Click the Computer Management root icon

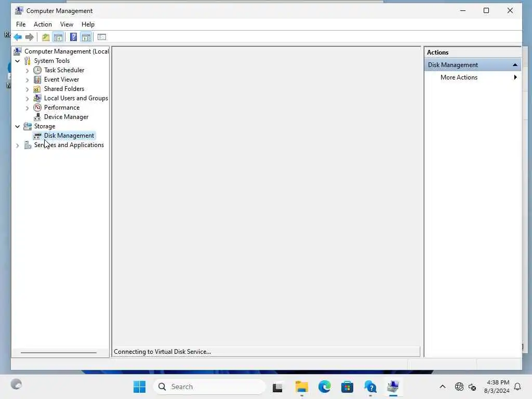(x=18, y=51)
